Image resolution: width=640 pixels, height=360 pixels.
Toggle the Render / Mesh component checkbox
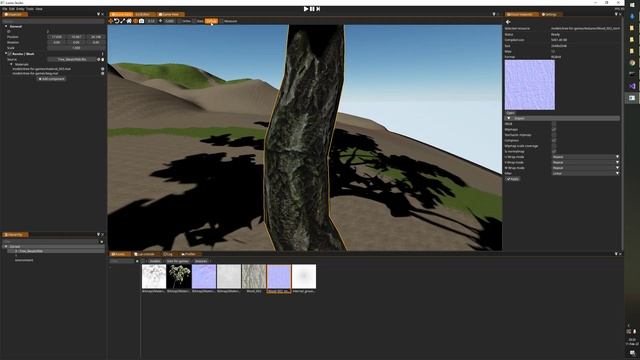click(x=10, y=54)
